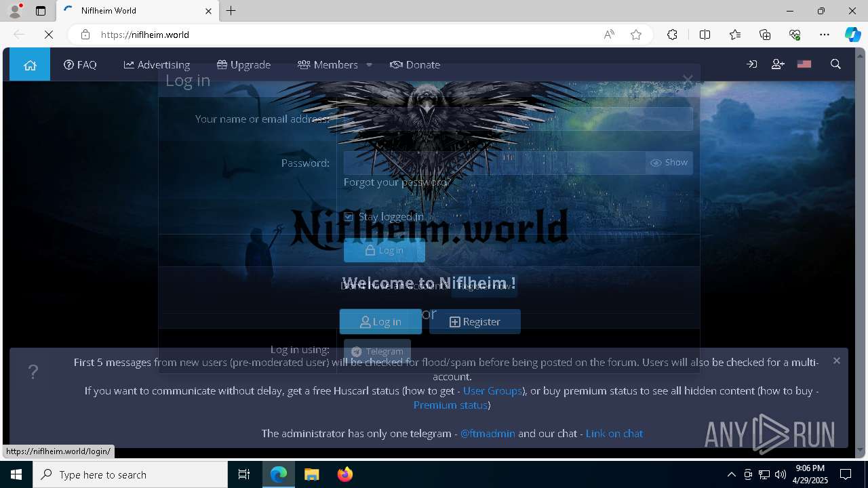
Task: Open the Premium status link
Action: (x=450, y=405)
